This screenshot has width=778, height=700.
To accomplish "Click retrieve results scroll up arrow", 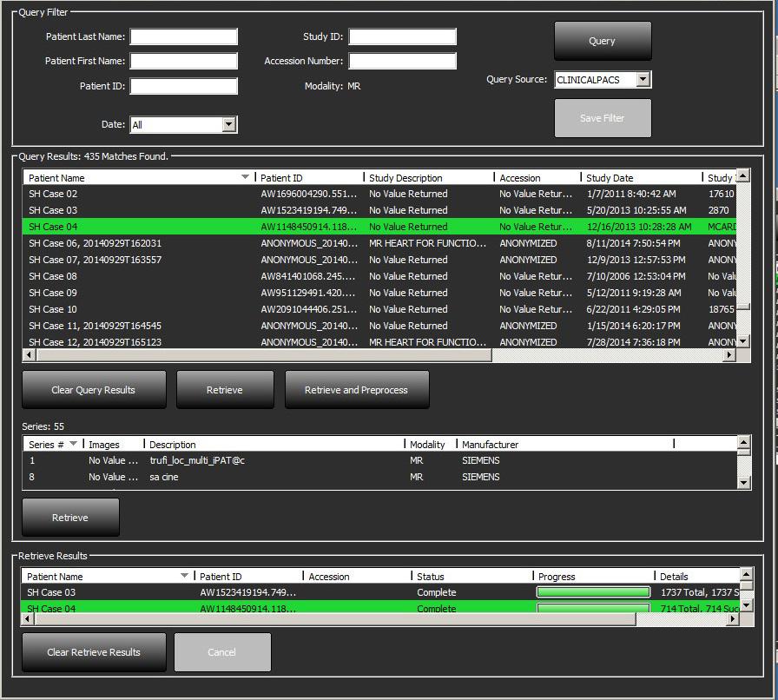I will pos(746,574).
